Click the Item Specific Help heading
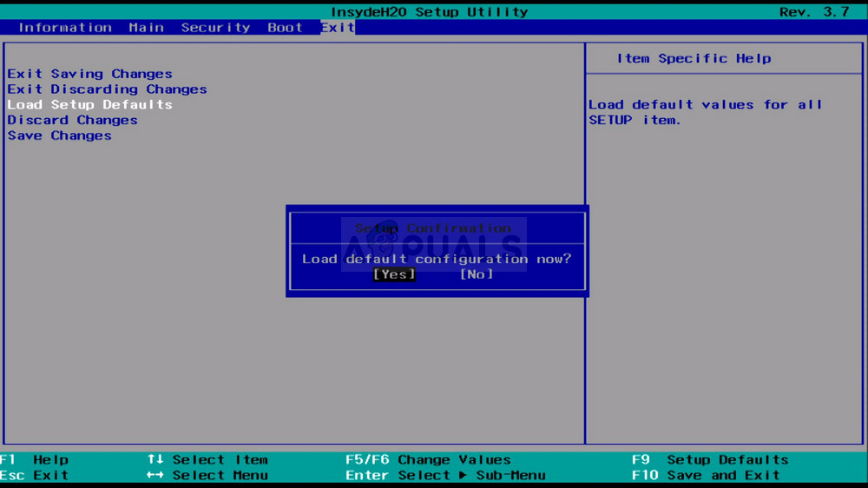Viewport: 868px width, 488px height. [694, 58]
